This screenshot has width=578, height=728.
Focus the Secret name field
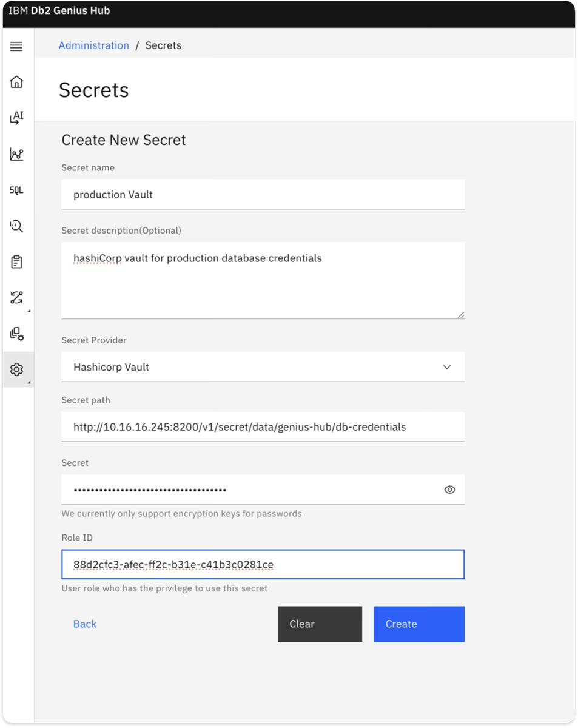click(x=263, y=195)
